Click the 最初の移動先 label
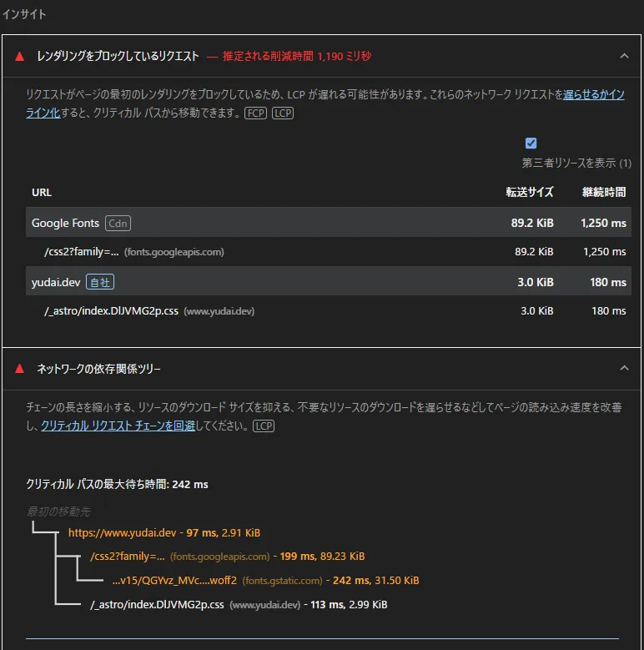Screen dimensions: 644x650 click(58, 511)
